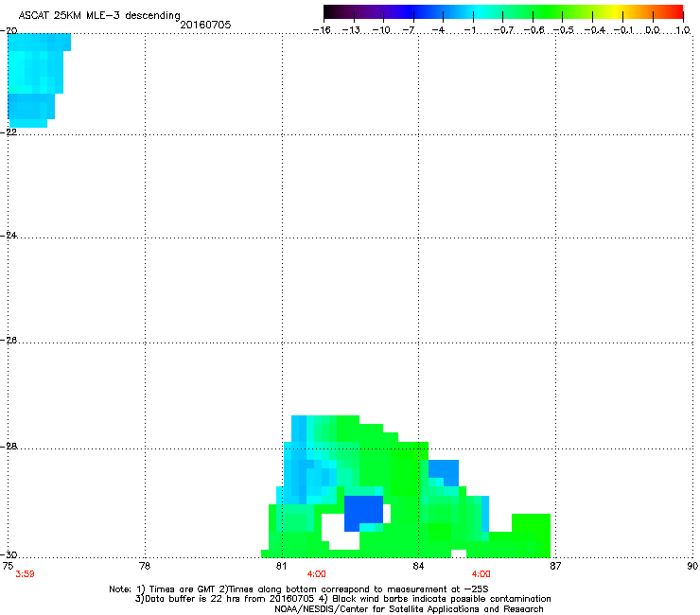This screenshot has width=700, height=615.
Task: Click the -7 label on the color scale
Action: [409, 30]
